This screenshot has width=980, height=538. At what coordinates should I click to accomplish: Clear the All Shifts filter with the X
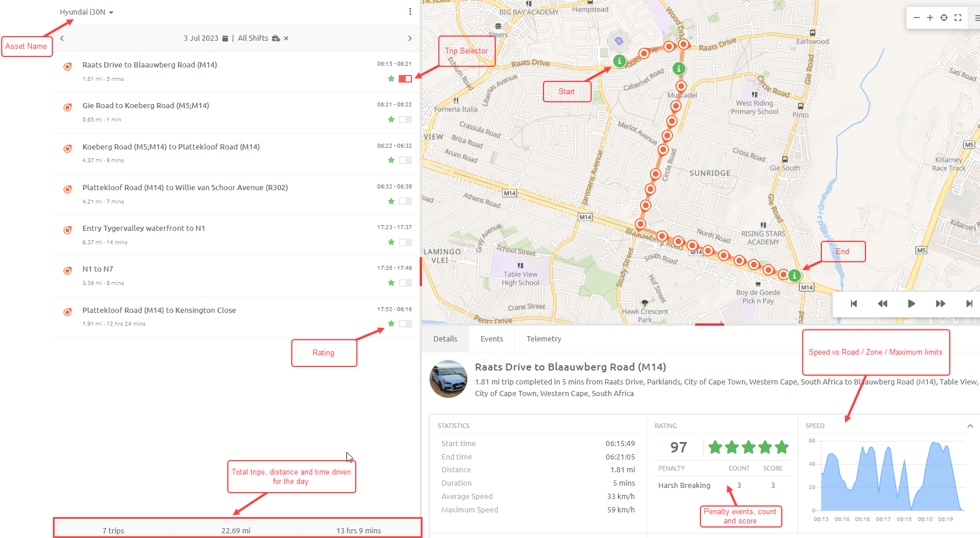point(287,38)
